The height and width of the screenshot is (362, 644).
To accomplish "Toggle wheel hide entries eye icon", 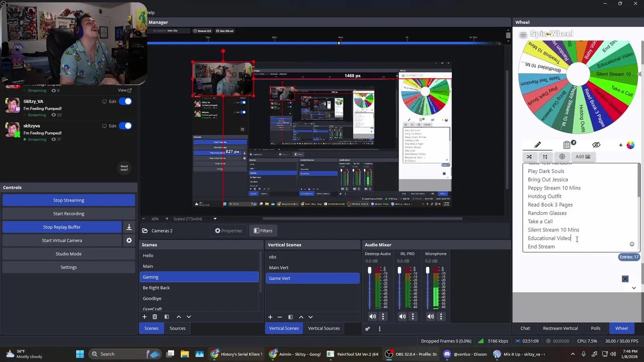I will click(x=596, y=145).
